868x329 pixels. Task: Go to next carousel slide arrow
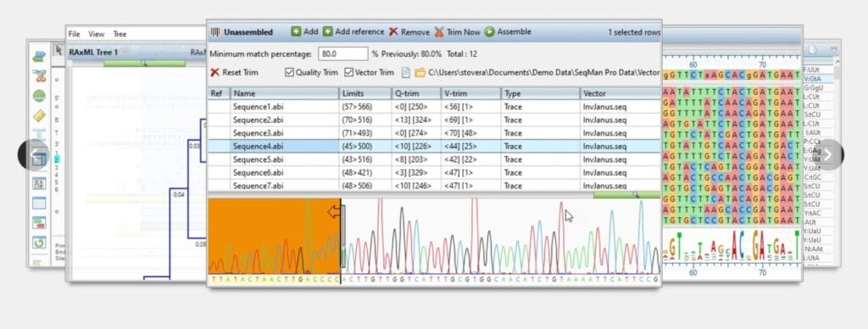[x=828, y=155]
